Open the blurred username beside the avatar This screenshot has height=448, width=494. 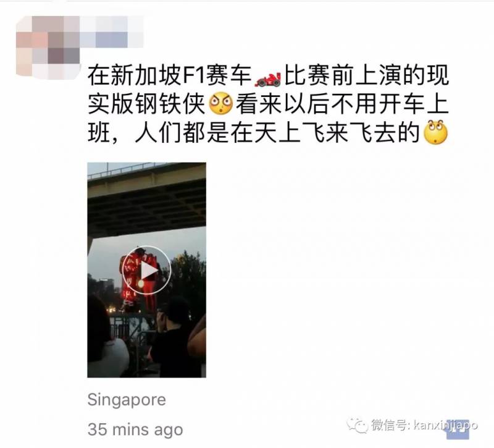click(x=112, y=32)
